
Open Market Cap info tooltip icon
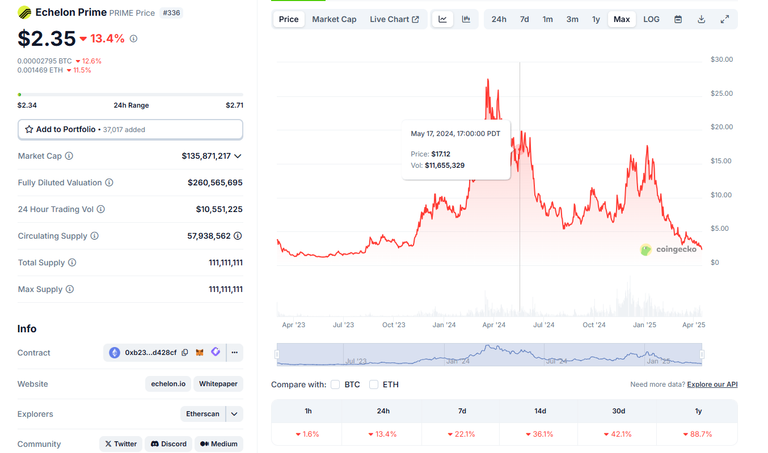point(69,156)
